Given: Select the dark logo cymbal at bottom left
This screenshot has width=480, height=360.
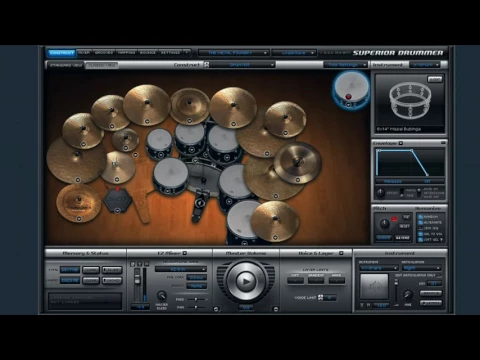Looking at the screenshot, I should (79, 203).
